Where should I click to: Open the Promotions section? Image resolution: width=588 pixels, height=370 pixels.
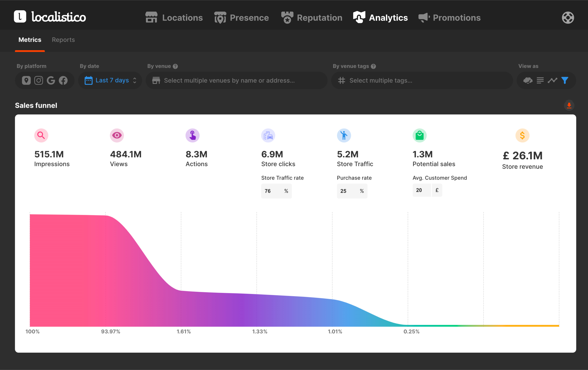coord(449,18)
